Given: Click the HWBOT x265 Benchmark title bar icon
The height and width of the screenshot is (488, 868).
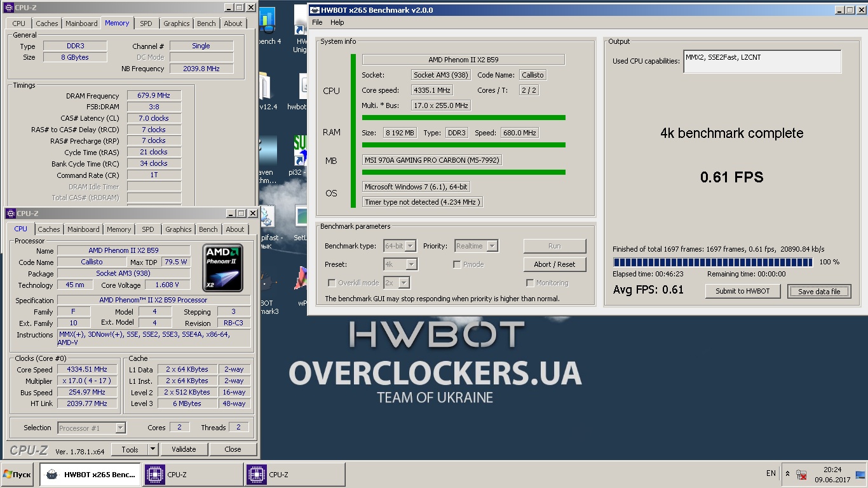Looking at the screenshot, I should click(x=315, y=10).
